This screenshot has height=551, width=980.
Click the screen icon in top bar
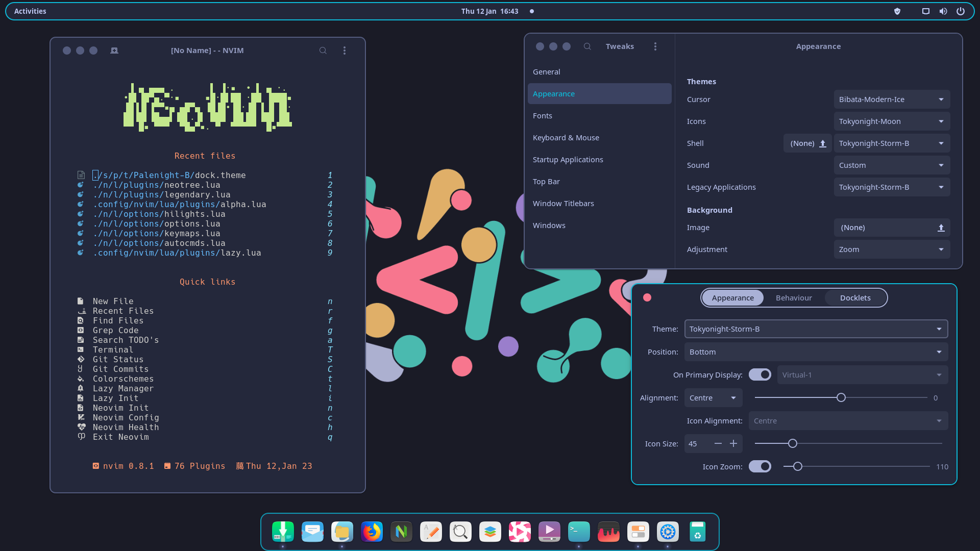point(926,11)
